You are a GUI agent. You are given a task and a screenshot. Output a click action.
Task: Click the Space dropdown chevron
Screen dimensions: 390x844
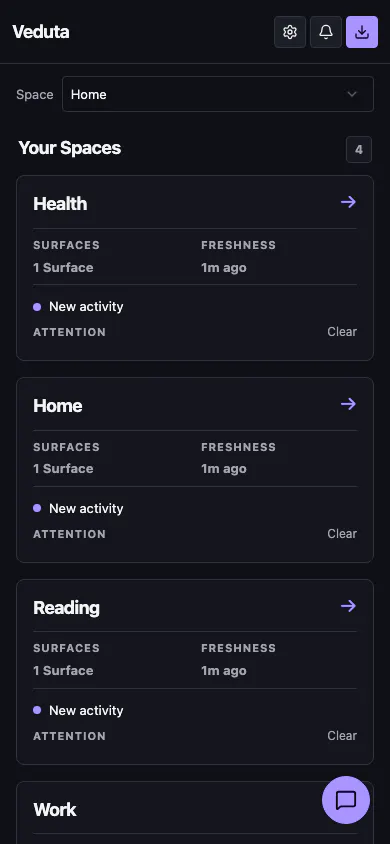pyautogui.click(x=352, y=94)
